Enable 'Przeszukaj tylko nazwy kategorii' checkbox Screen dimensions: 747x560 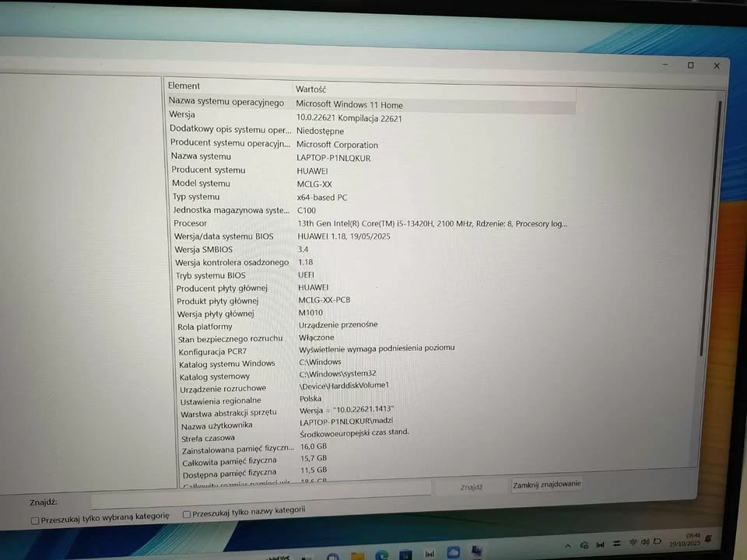187,514
